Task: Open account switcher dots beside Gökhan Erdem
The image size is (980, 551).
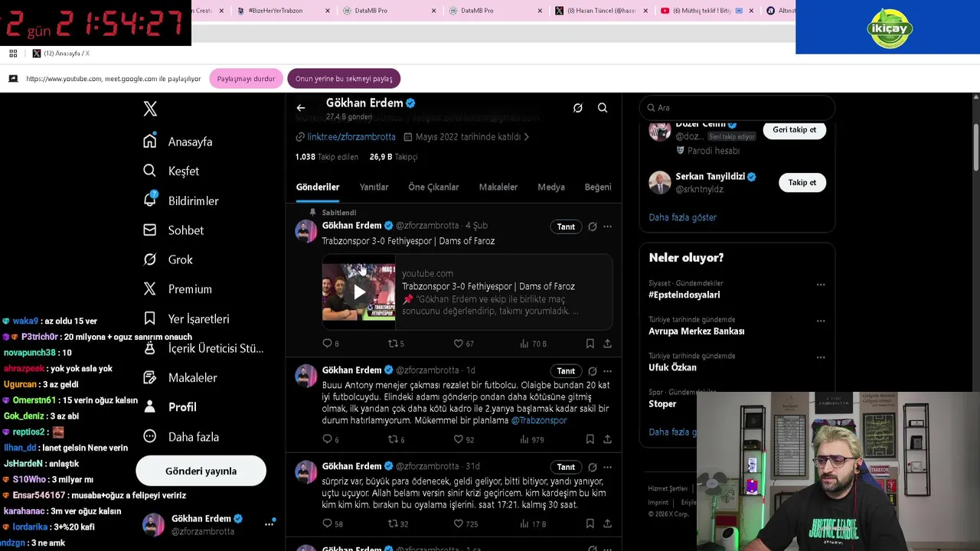Action: click(x=269, y=524)
